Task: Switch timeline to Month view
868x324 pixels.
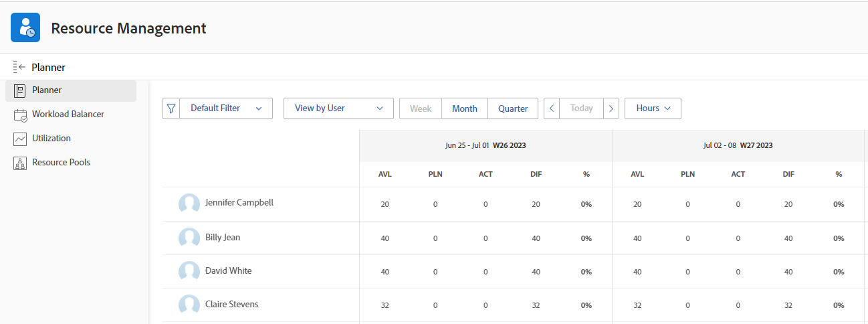Action: click(465, 108)
